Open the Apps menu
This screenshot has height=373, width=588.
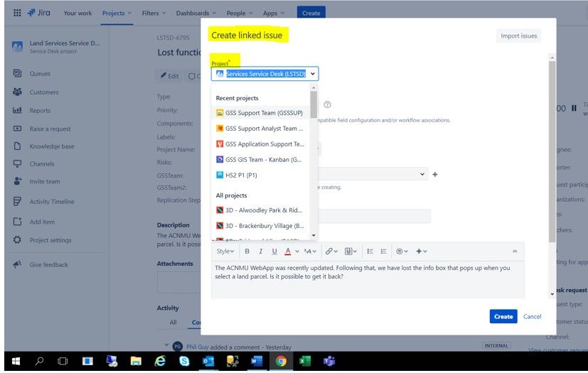click(x=273, y=13)
